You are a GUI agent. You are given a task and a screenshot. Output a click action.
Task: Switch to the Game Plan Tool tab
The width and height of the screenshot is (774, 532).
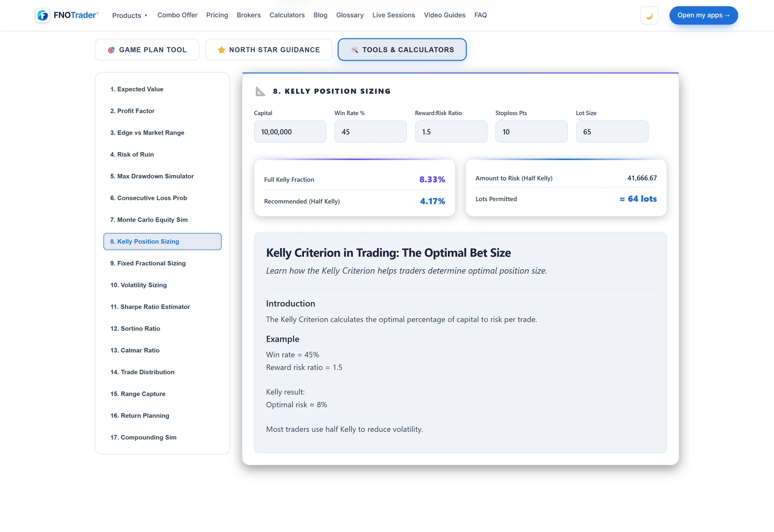click(147, 50)
